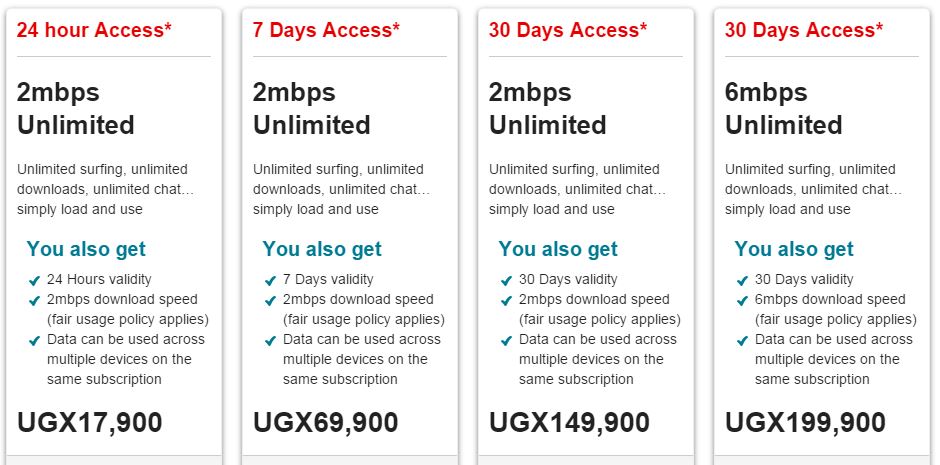Screen dimensions: 940x465
Task: Click checkmark beside 2mbps speed in 24 hour card
Action: pos(34,300)
